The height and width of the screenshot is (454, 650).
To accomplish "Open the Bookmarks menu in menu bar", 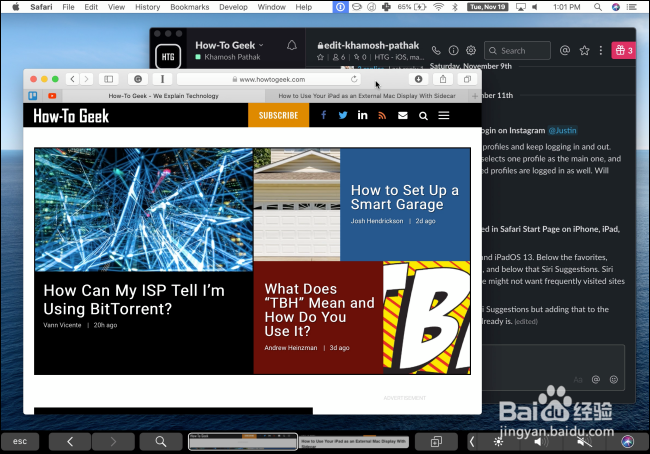I will (x=189, y=7).
